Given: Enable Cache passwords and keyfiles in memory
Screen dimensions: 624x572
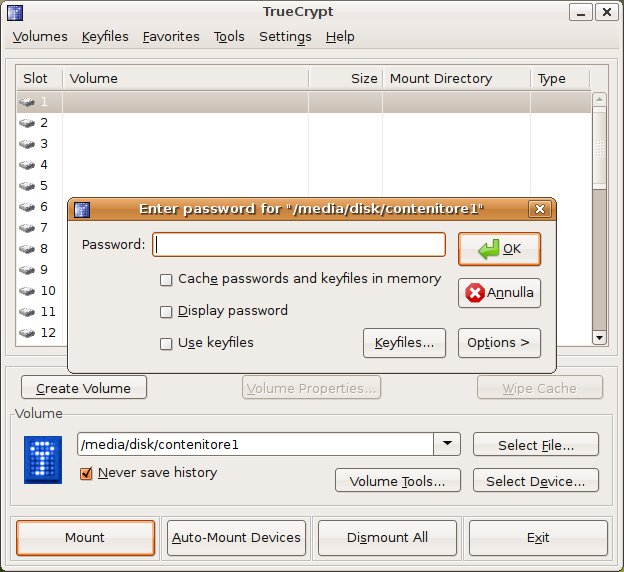Looking at the screenshot, I should point(166,280).
